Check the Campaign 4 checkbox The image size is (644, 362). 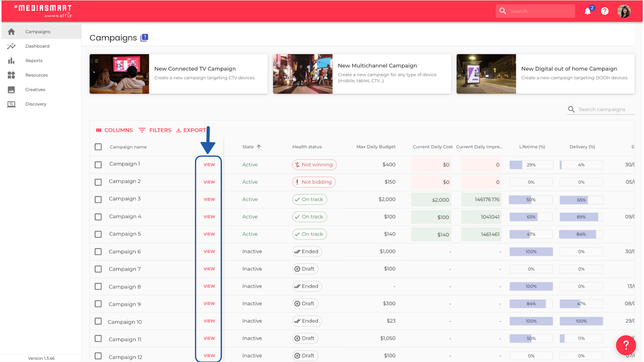[x=98, y=217]
